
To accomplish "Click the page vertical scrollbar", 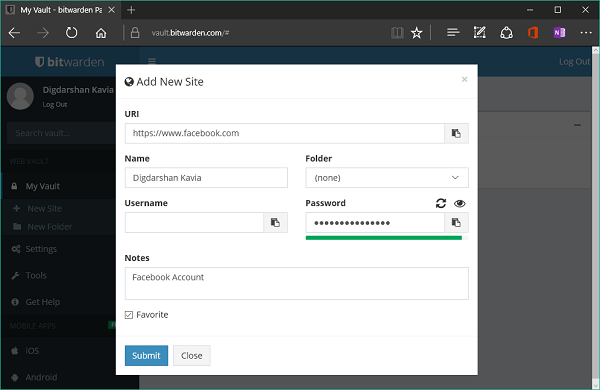I will tap(595, 217).
